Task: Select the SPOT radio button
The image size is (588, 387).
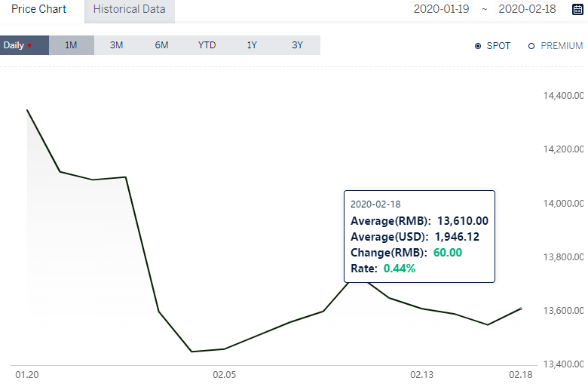Action: click(478, 46)
